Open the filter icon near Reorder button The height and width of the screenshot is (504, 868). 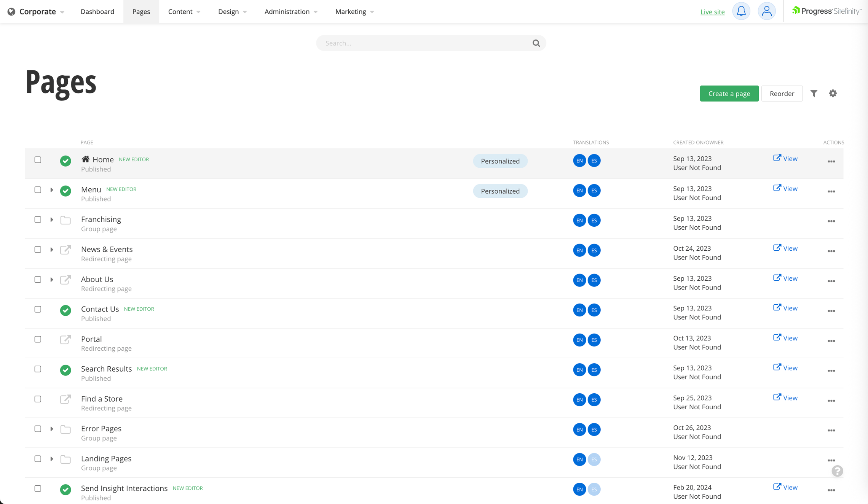(x=814, y=93)
